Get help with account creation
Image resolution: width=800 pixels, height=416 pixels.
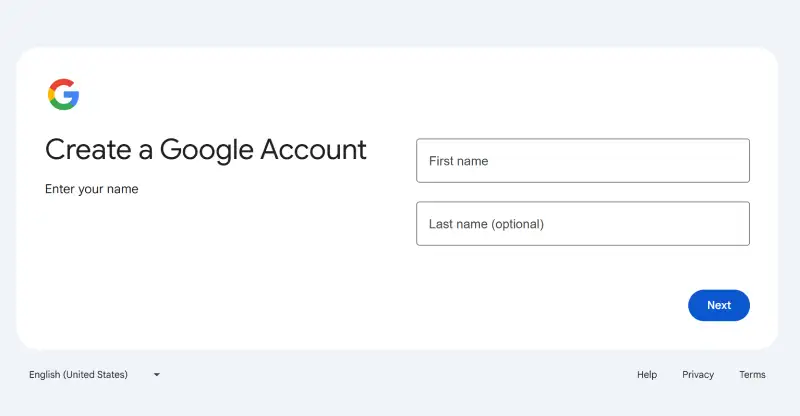(647, 375)
